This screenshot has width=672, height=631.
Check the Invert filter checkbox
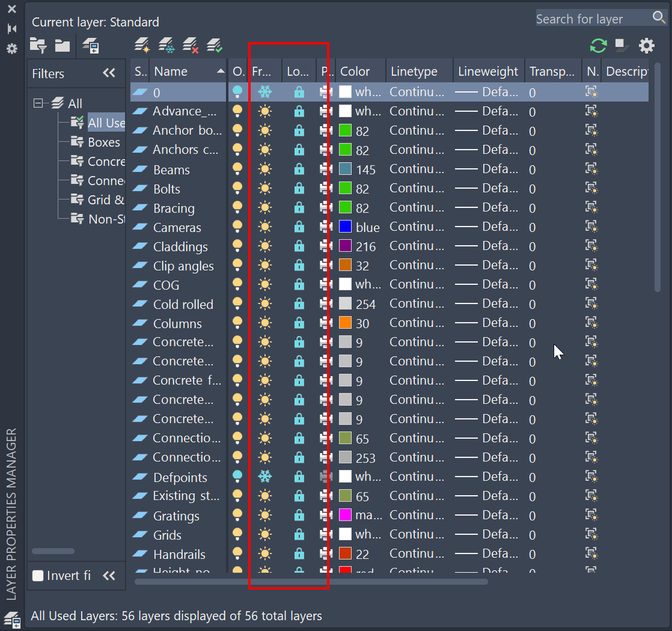click(x=37, y=575)
